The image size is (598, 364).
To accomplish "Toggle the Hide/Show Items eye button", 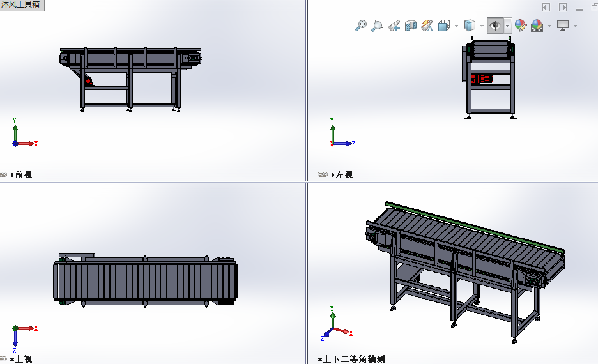I will (x=495, y=26).
